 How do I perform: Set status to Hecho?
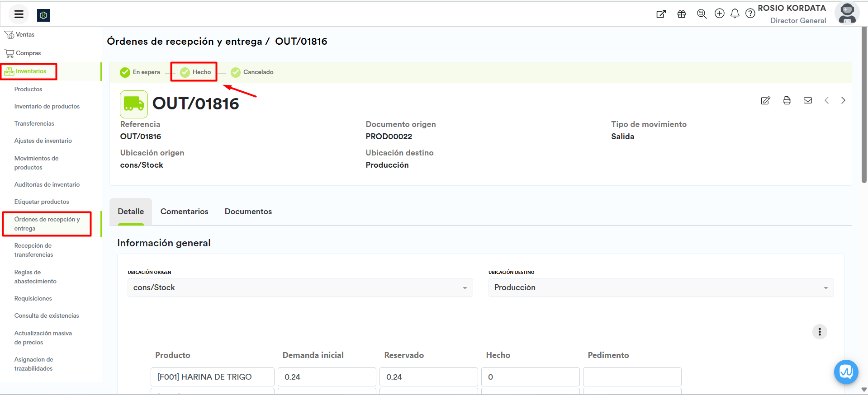click(195, 72)
